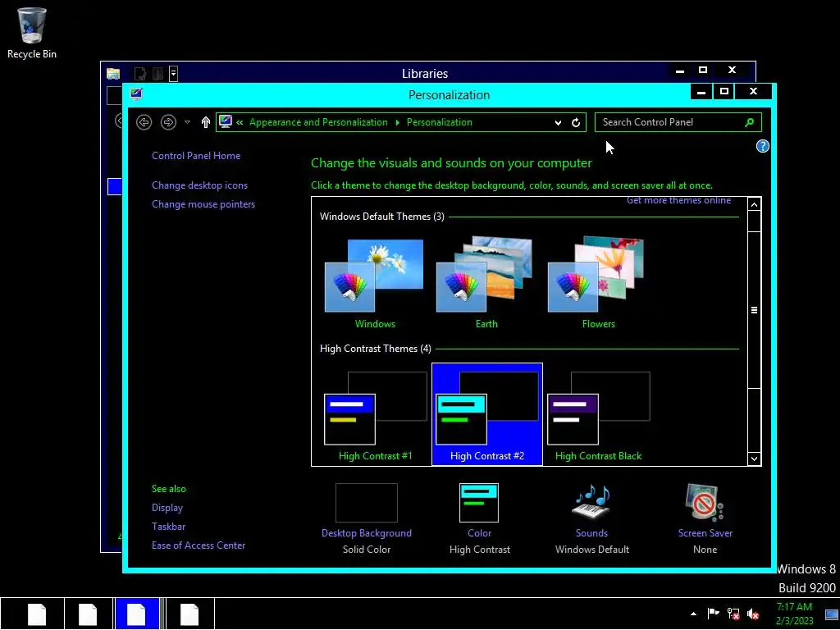840x630 pixels.
Task: Open fourth taskbar application button
Action: 189,614
